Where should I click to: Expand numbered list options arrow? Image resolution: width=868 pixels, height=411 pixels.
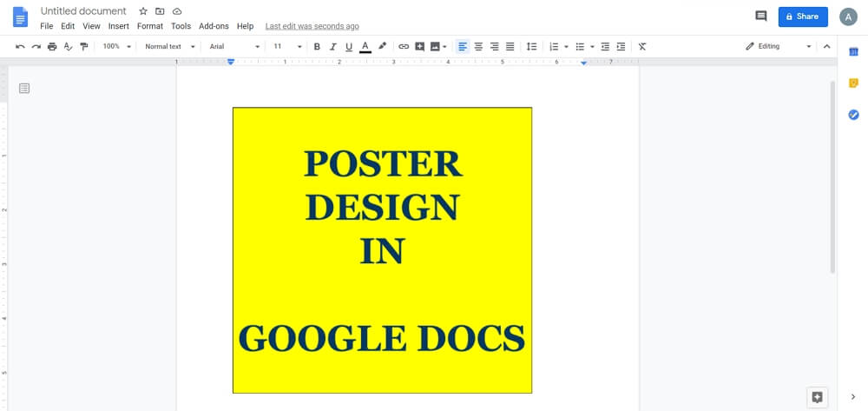tap(566, 47)
